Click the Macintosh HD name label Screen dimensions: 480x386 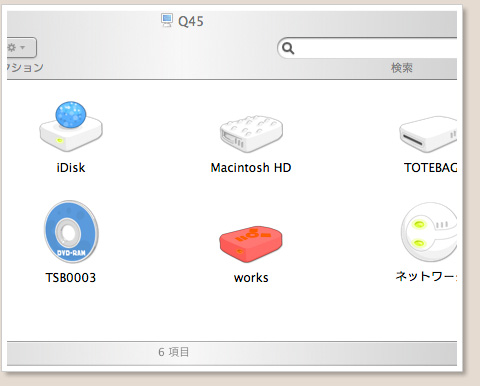pyautogui.click(x=251, y=167)
